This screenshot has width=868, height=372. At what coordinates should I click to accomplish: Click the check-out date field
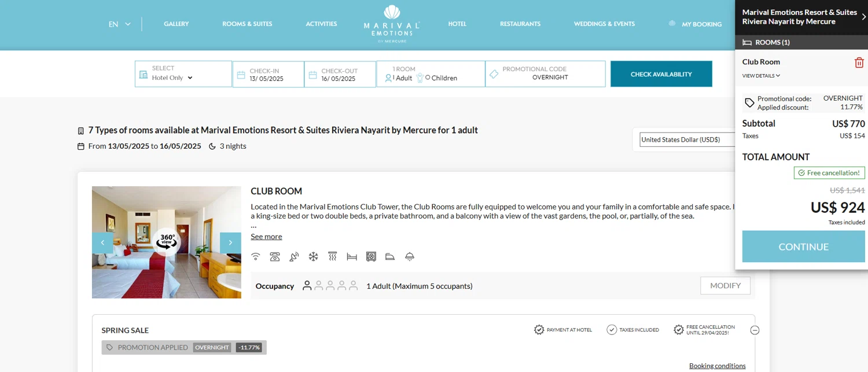tap(340, 74)
